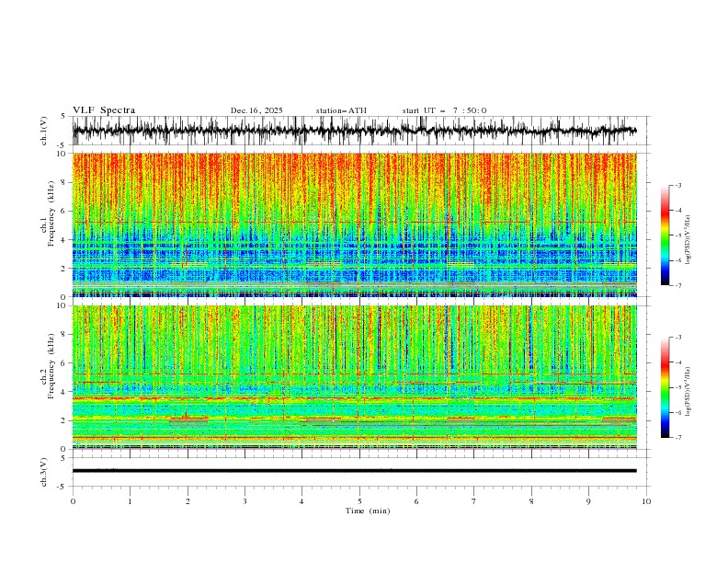Screen dimensions: 728x563
Task: Click the "ch.1(V)" waveform axis label
Action: (x=44, y=131)
